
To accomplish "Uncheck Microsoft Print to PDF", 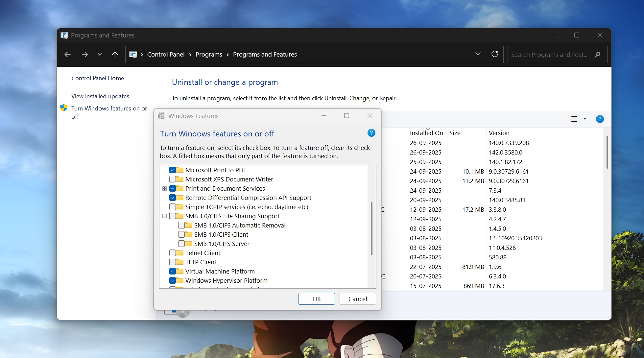I will click(x=173, y=170).
